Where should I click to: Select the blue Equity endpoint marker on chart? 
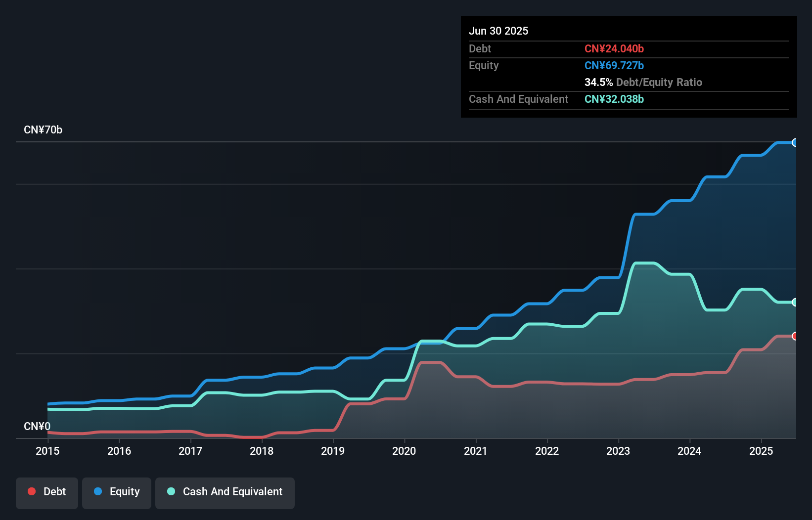(x=795, y=143)
